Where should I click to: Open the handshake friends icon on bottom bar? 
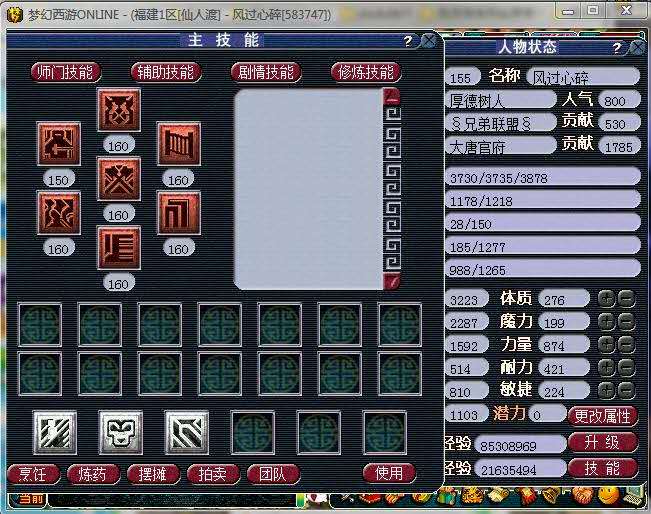(x=582, y=495)
